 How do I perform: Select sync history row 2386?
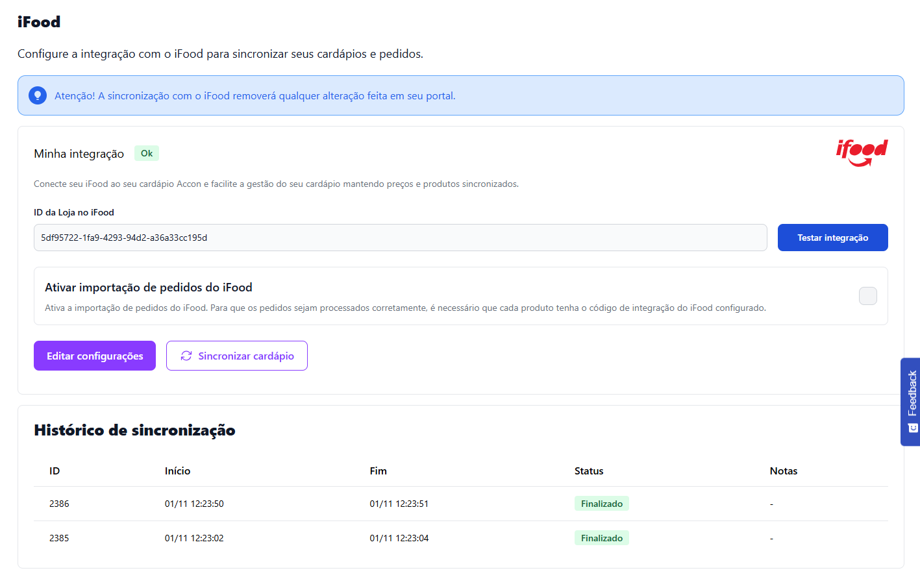(59, 504)
